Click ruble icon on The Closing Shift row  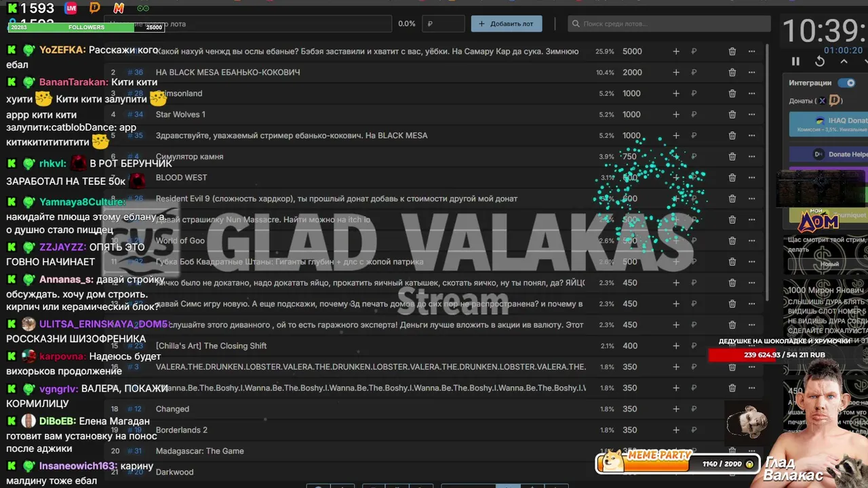(x=694, y=346)
